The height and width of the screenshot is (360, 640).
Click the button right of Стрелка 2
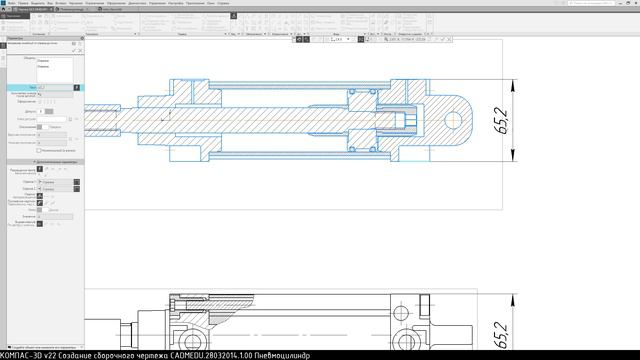(77, 189)
